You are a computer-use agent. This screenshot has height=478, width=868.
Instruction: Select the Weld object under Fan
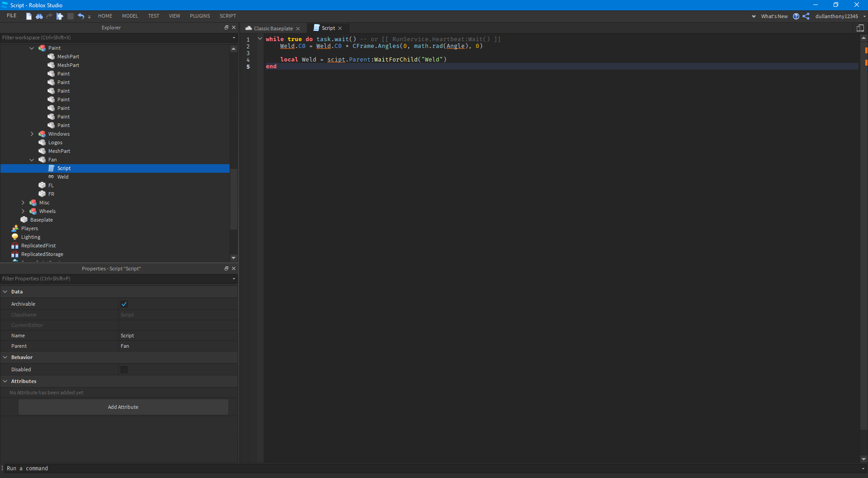[x=63, y=177]
